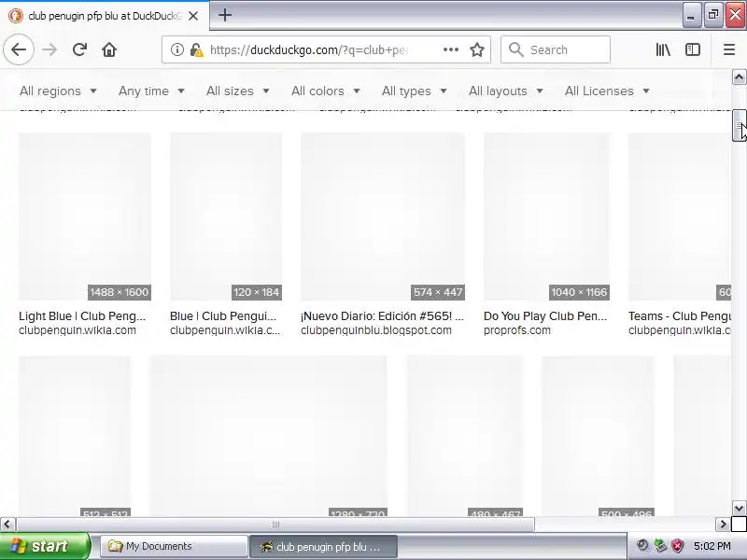
Task: Open the All colors dropdown
Action: [x=325, y=91]
